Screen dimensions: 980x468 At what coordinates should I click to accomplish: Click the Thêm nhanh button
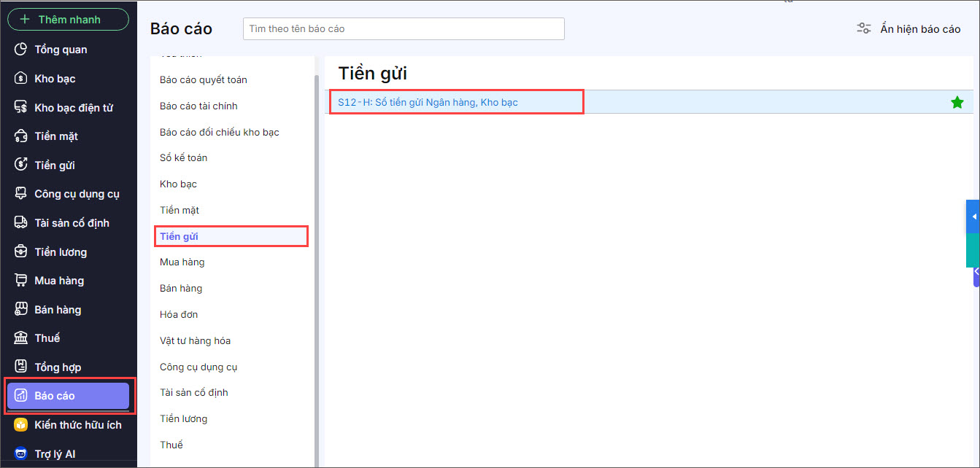(x=68, y=20)
